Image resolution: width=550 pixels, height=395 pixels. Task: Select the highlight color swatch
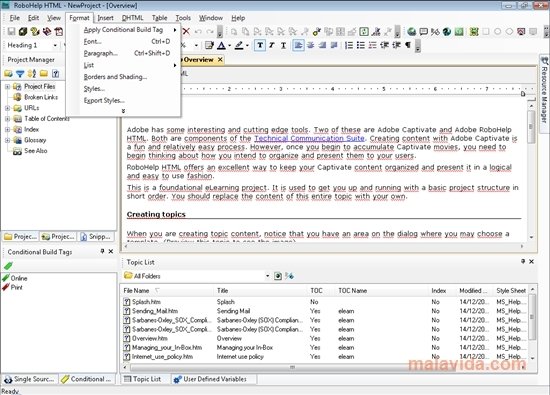[x=239, y=45]
